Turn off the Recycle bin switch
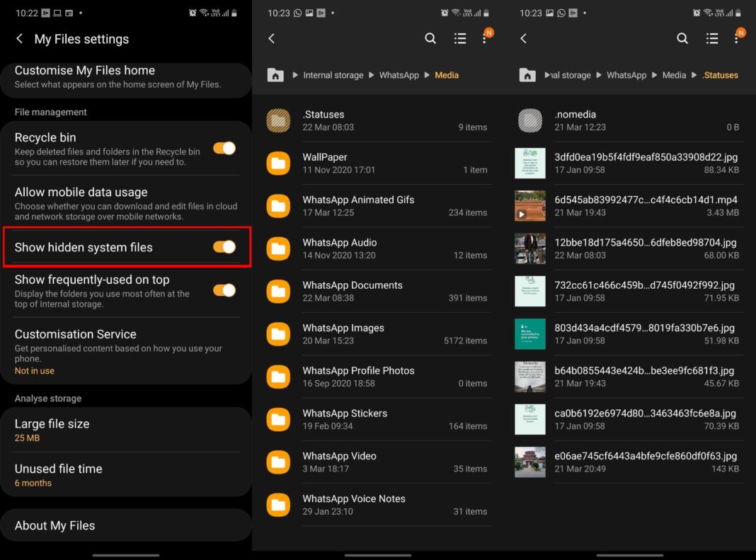Screen dimensions: 756x560 pos(224,148)
